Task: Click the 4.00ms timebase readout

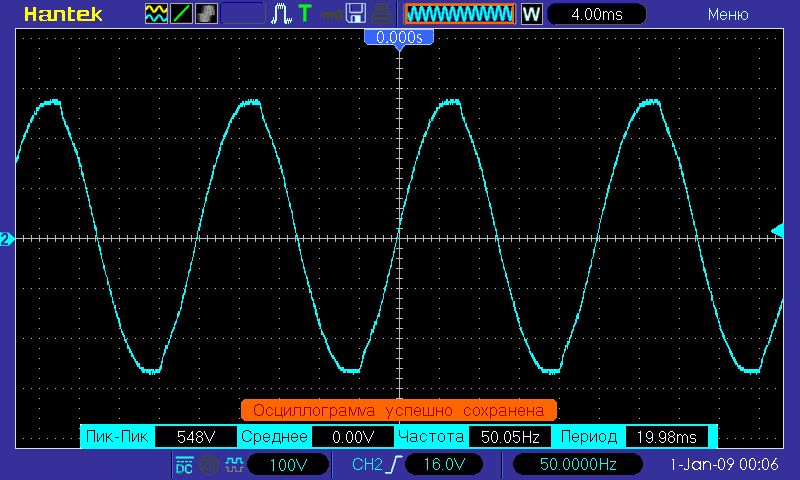Action: coord(596,14)
